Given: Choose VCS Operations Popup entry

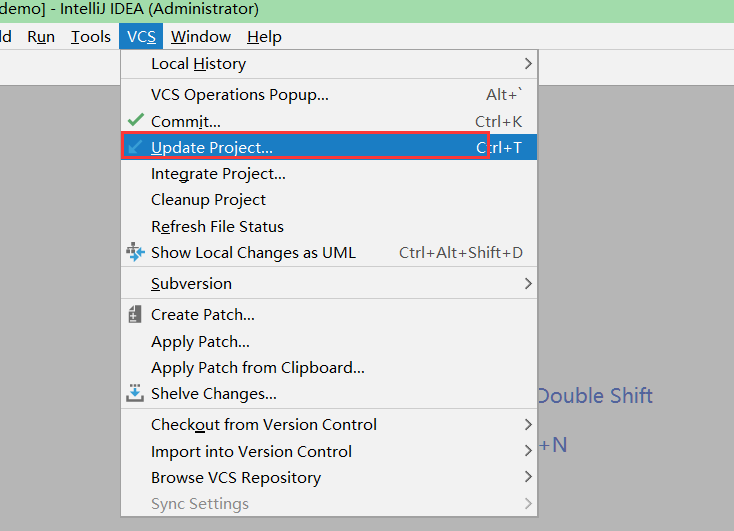Looking at the screenshot, I should pos(329,95).
